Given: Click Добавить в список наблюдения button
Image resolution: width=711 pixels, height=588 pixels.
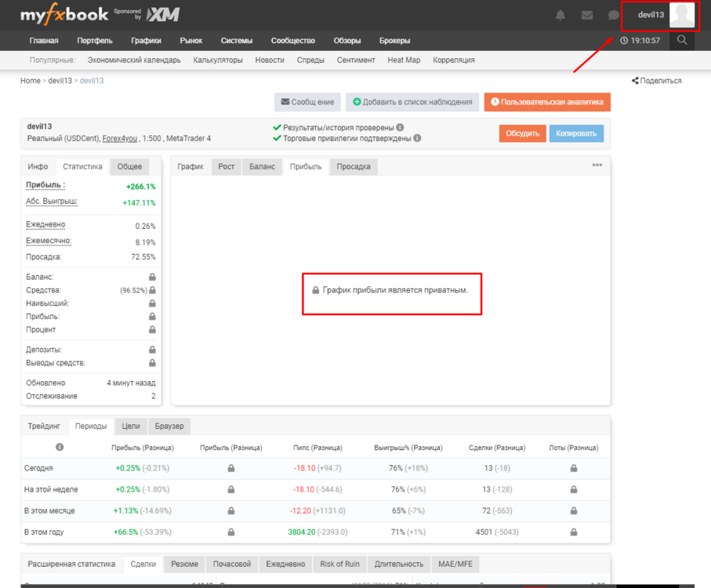Looking at the screenshot, I should (x=412, y=102).
